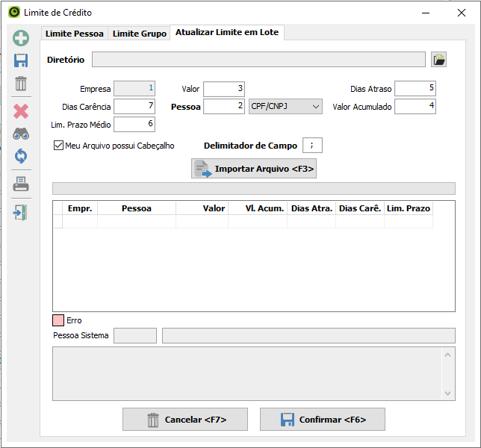Click the green plus new record icon
Image resolution: width=481 pixels, height=448 pixels.
coord(21,38)
